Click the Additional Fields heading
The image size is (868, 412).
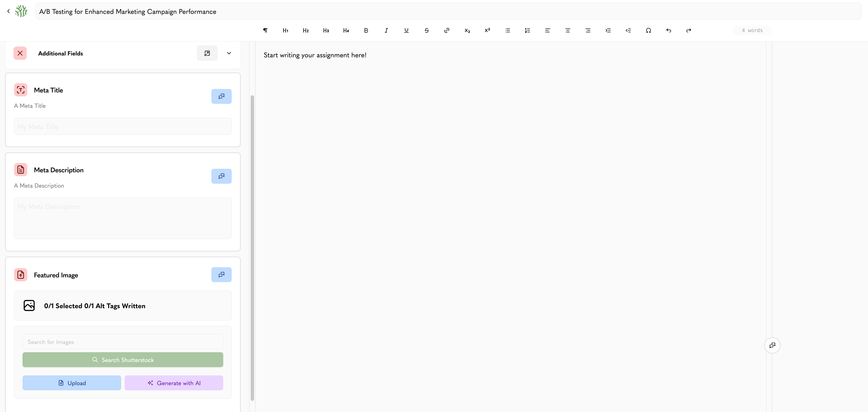[x=61, y=53]
